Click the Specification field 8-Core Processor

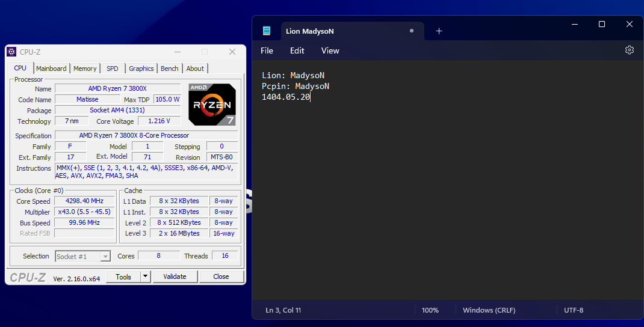[146, 135]
